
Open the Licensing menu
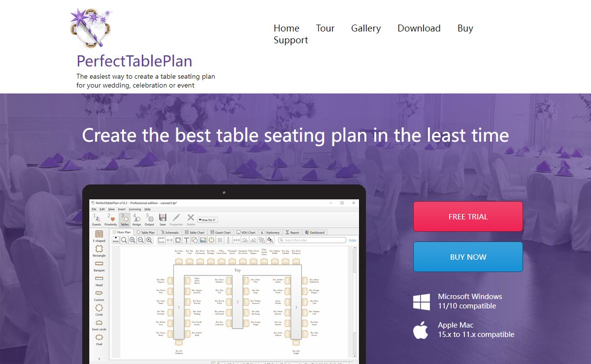134,209
